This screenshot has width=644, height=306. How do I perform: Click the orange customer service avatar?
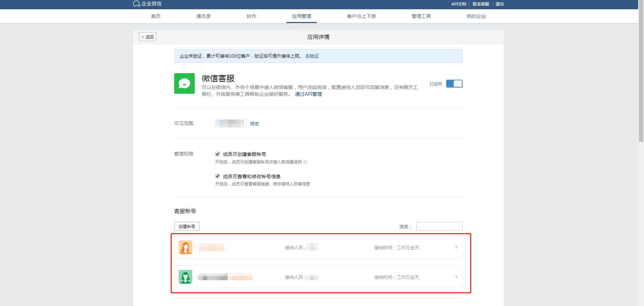[185, 247]
